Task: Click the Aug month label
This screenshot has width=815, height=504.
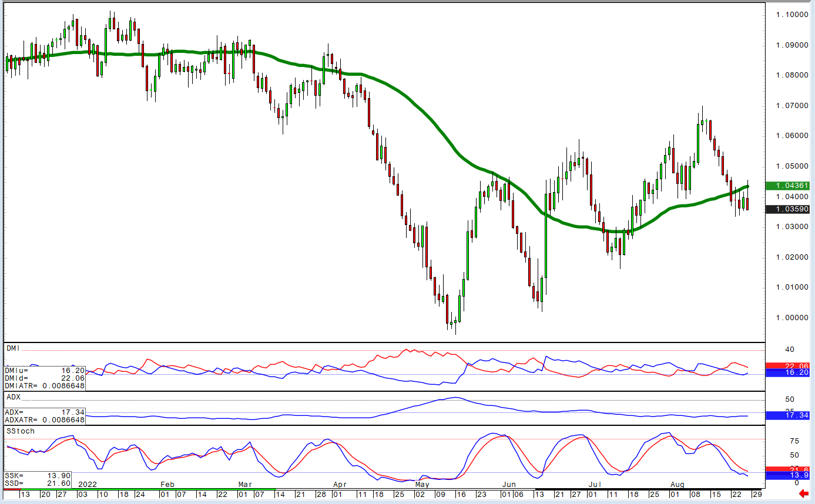Action: click(x=678, y=485)
